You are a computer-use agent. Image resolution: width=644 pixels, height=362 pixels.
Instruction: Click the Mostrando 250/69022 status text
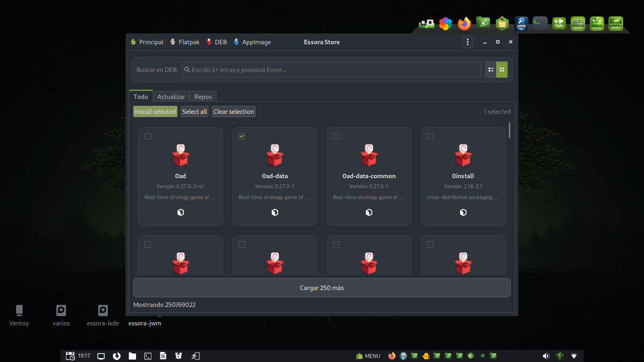165,305
